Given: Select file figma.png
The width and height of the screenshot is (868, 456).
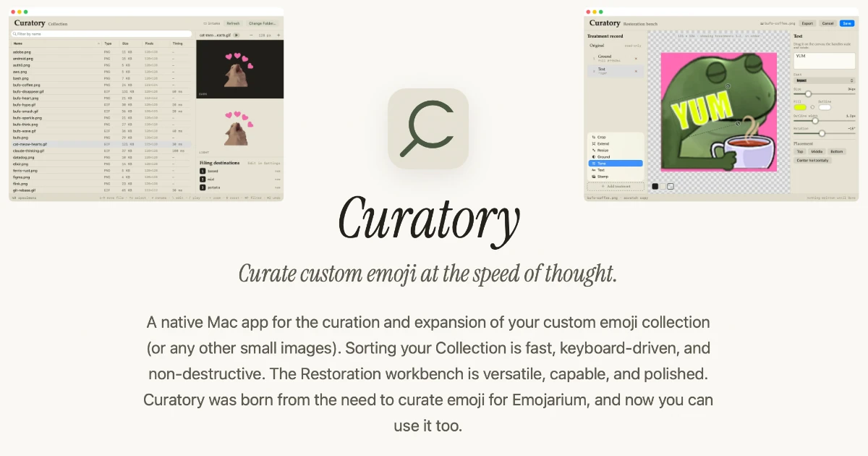Looking at the screenshot, I should [21, 177].
